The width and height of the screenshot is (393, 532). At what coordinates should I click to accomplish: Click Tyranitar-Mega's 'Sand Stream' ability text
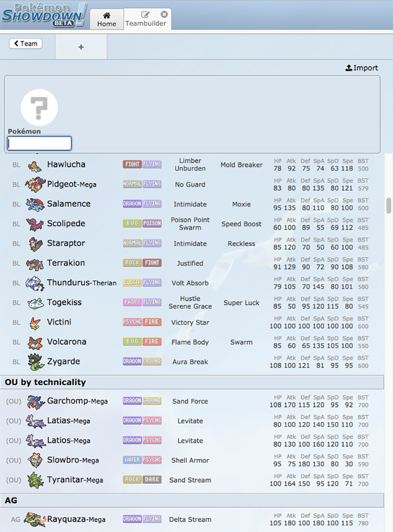(x=190, y=480)
